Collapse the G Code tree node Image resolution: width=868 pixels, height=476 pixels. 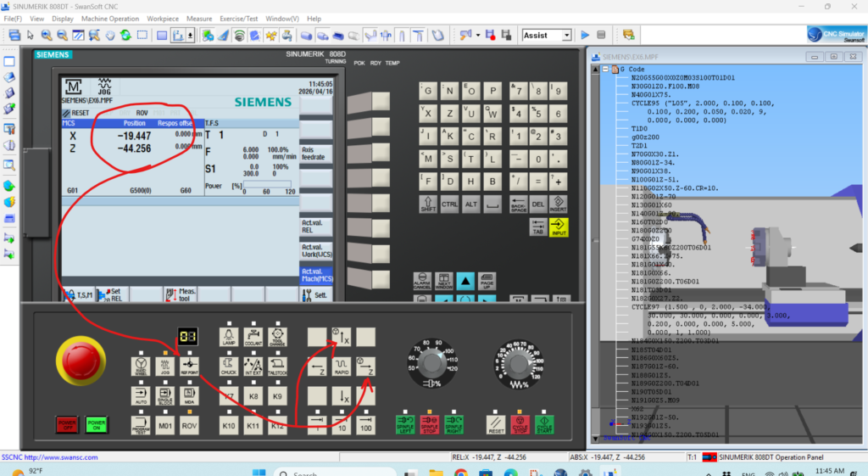pyautogui.click(x=606, y=70)
